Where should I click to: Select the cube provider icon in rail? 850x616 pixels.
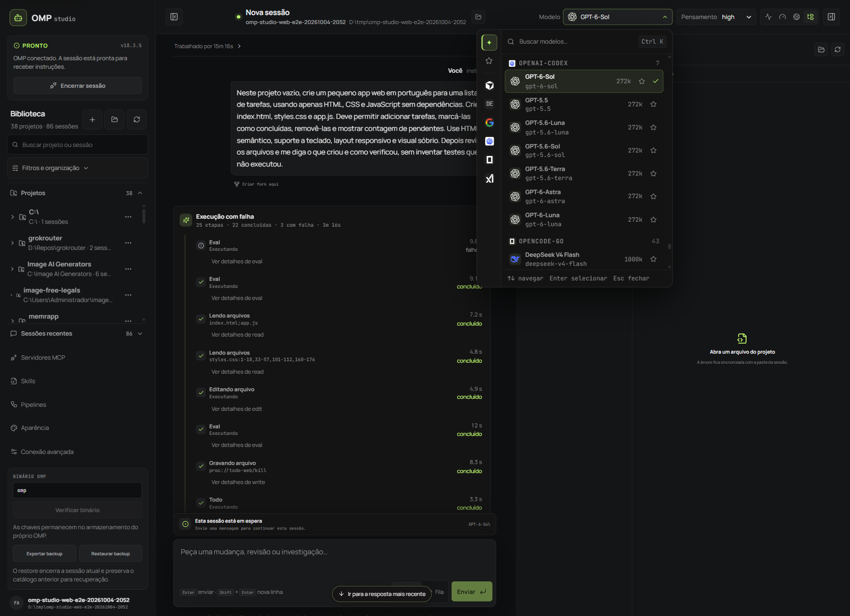pyautogui.click(x=490, y=85)
